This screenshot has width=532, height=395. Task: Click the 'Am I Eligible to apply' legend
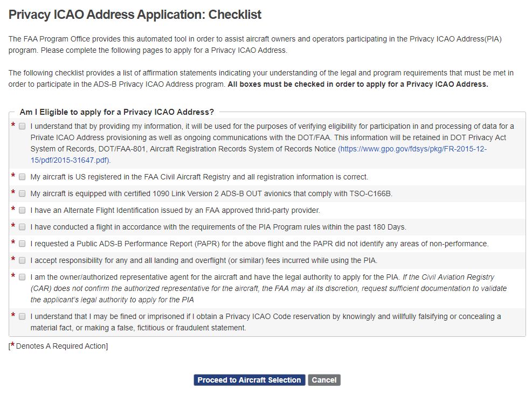coord(116,112)
